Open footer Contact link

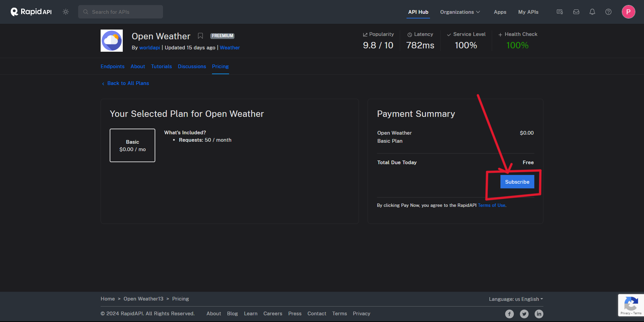[x=317, y=314]
